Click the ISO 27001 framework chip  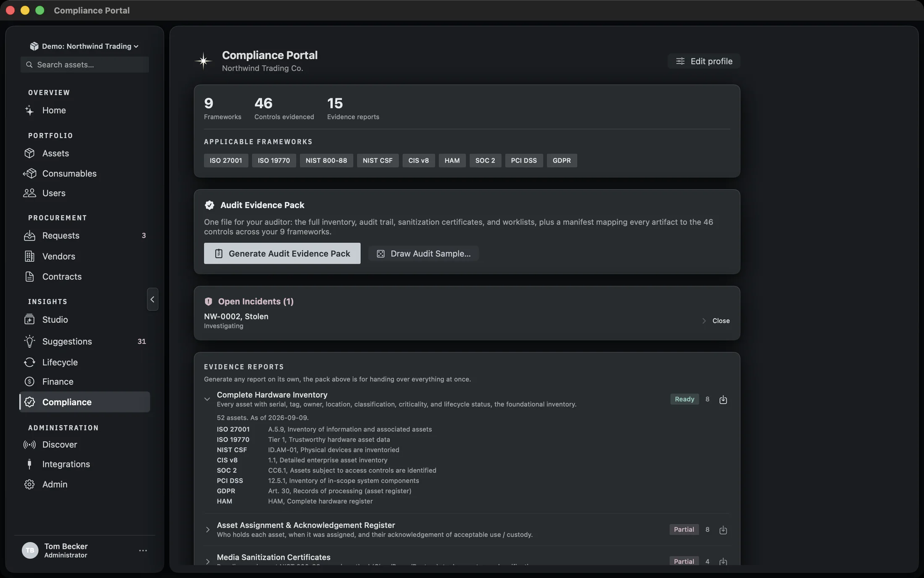click(x=226, y=161)
